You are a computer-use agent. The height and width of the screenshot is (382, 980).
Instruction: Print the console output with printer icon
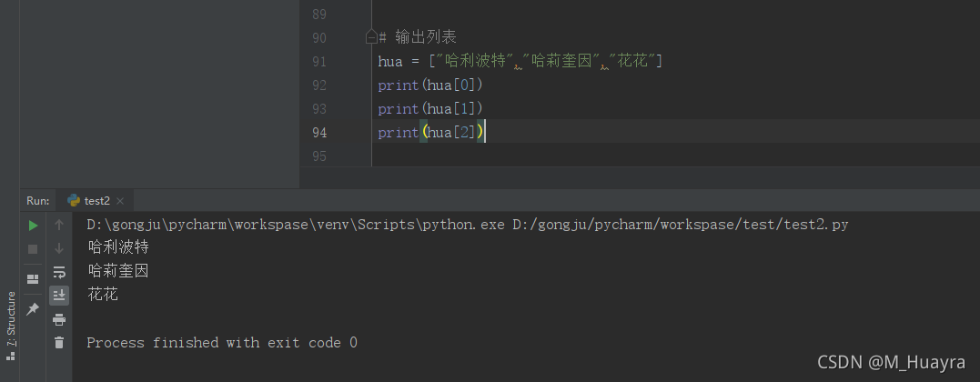(59, 319)
